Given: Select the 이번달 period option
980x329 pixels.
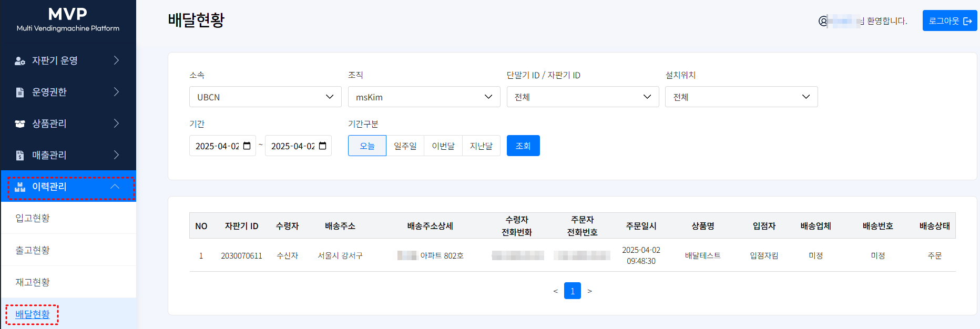Looking at the screenshot, I should 443,146.
